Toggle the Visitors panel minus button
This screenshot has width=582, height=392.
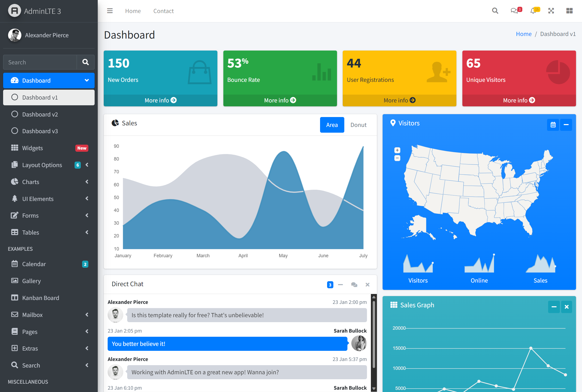[566, 124]
